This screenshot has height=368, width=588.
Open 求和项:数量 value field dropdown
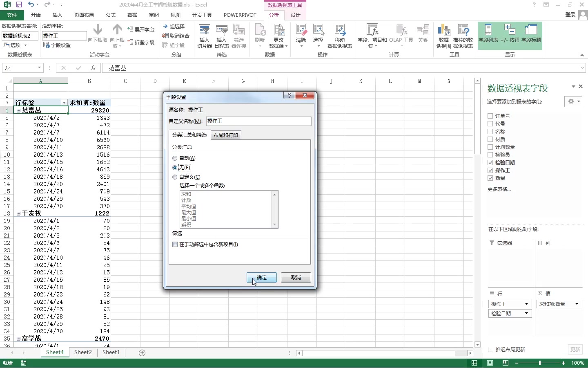[577, 304]
